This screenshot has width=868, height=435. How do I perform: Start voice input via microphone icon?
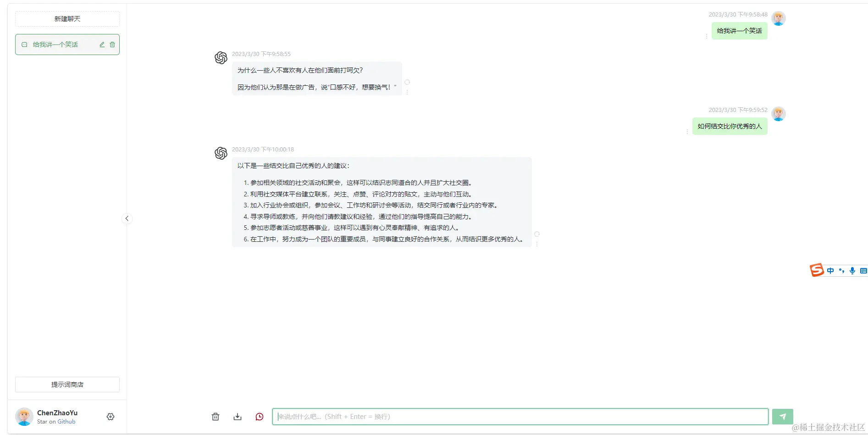[852, 270]
